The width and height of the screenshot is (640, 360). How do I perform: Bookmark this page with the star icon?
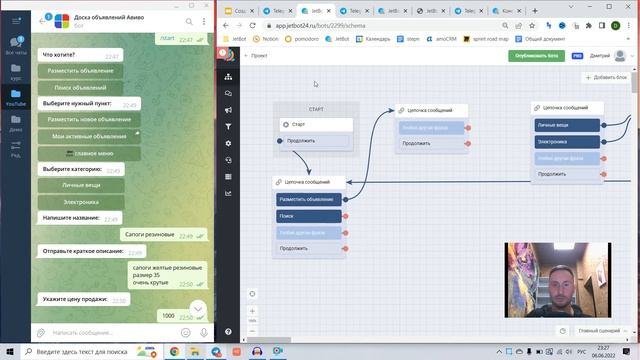532,25
